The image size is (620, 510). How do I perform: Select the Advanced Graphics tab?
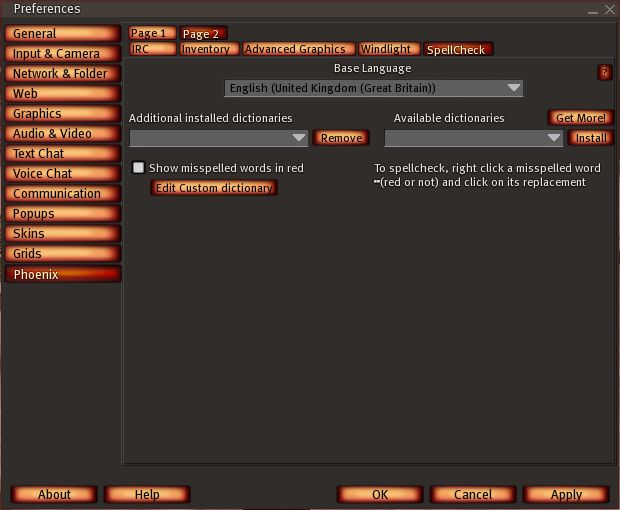(295, 49)
